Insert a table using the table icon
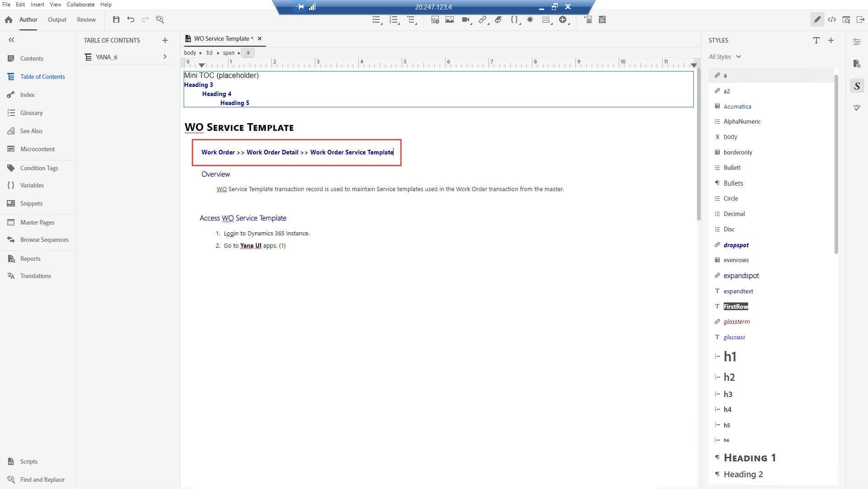 [x=435, y=20]
